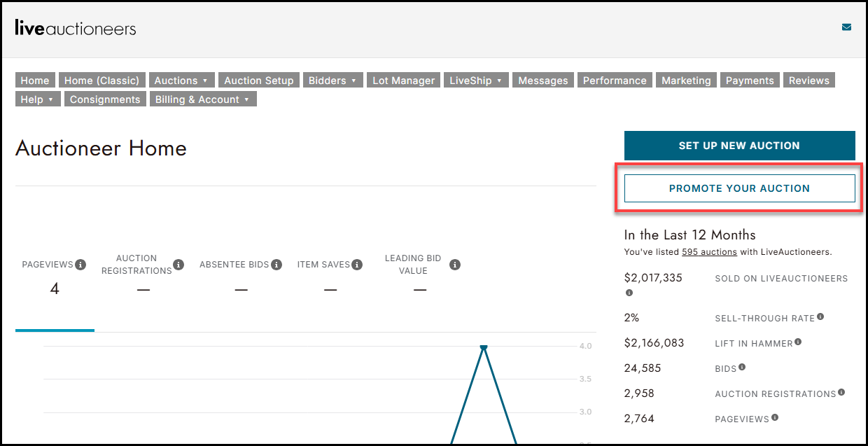This screenshot has height=446, width=868.
Task: Expand the Bidders dropdown menu
Action: coord(332,81)
